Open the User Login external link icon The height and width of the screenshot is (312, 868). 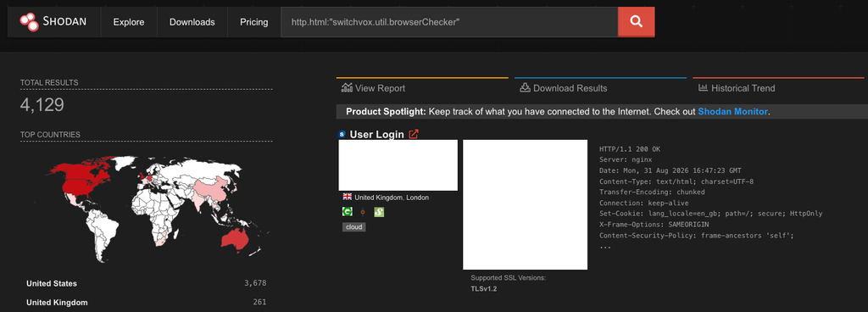[414, 135]
